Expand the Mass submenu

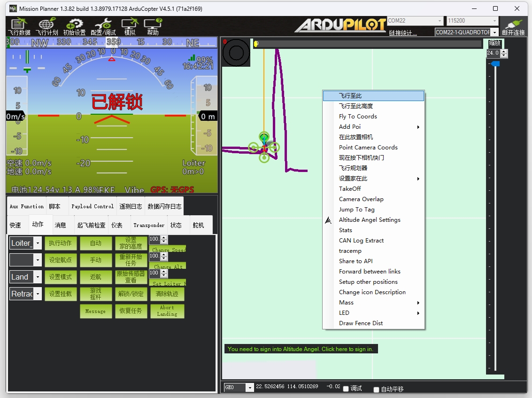click(x=374, y=303)
